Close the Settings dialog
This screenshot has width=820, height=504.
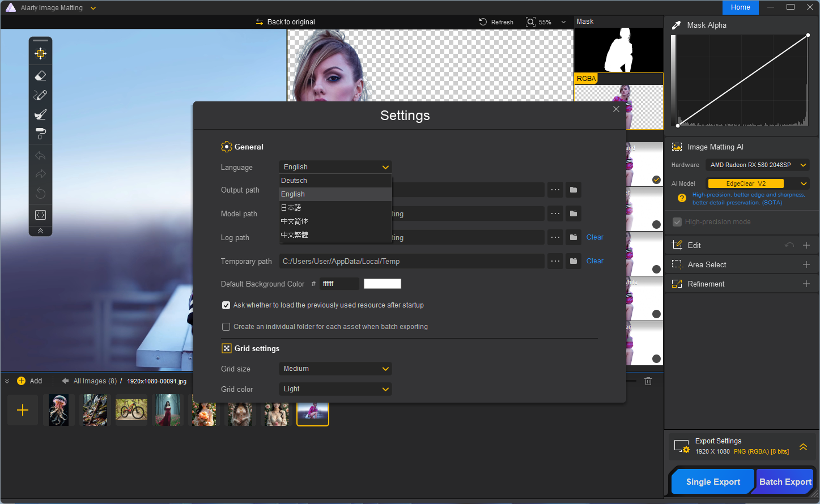[x=616, y=109]
